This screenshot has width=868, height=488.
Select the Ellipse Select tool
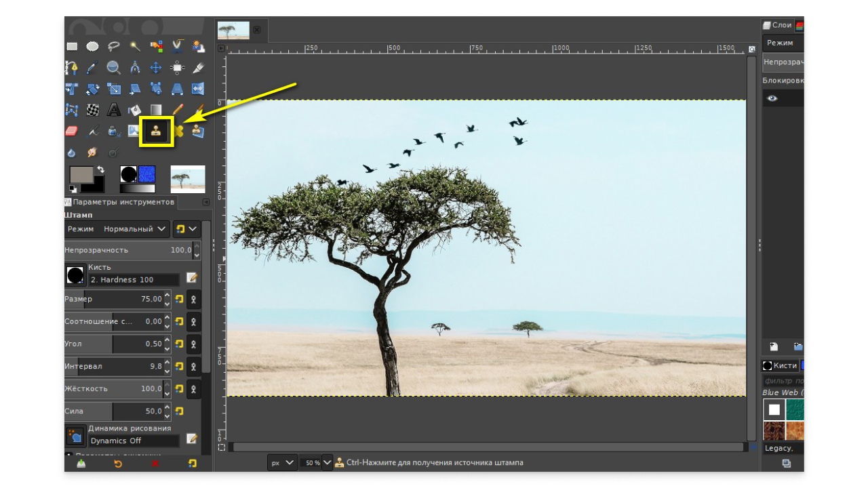pyautogui.click(x=93, y=46)
